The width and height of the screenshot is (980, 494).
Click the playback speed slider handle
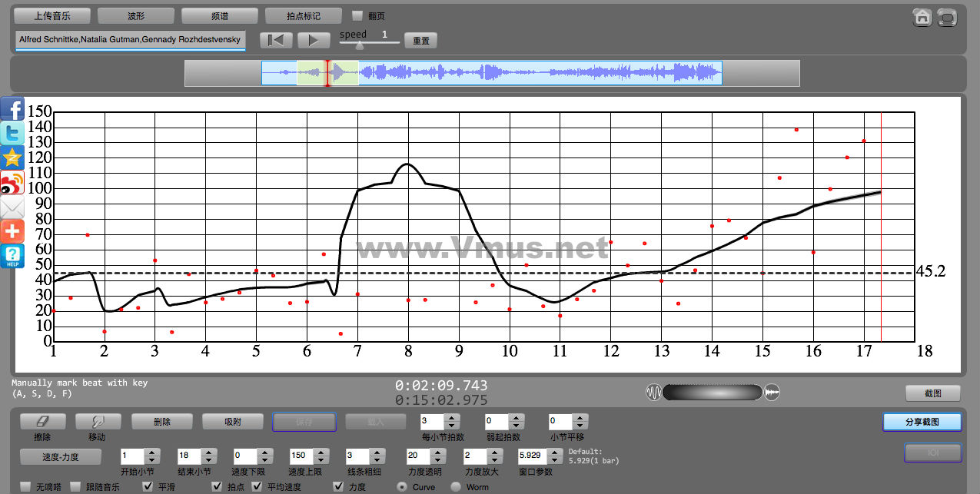pyautogui.click(x=359, y=45)
